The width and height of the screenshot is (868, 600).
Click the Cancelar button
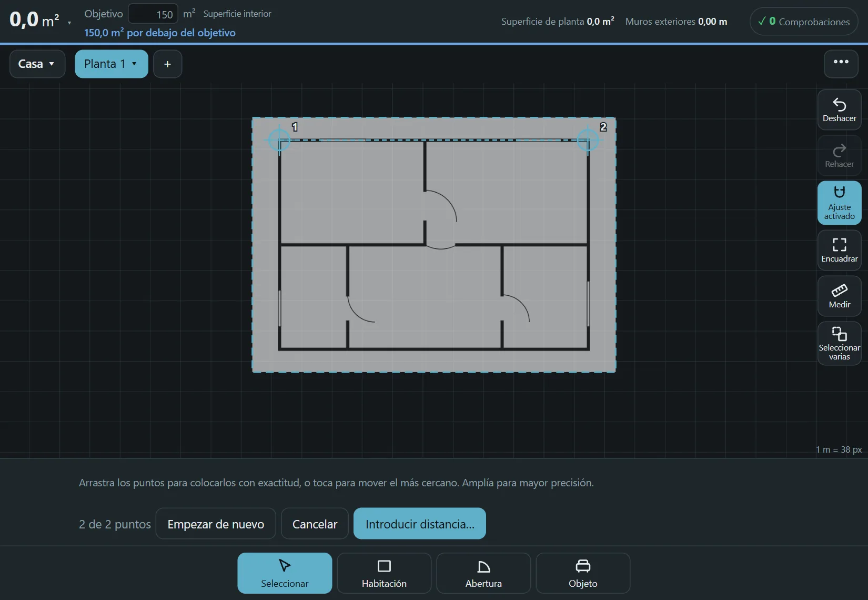tap(315, 524)
